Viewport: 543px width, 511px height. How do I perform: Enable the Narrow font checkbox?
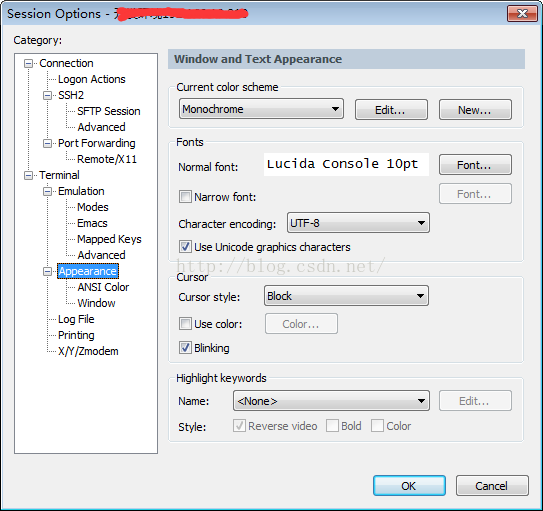(x=185, y=197)
